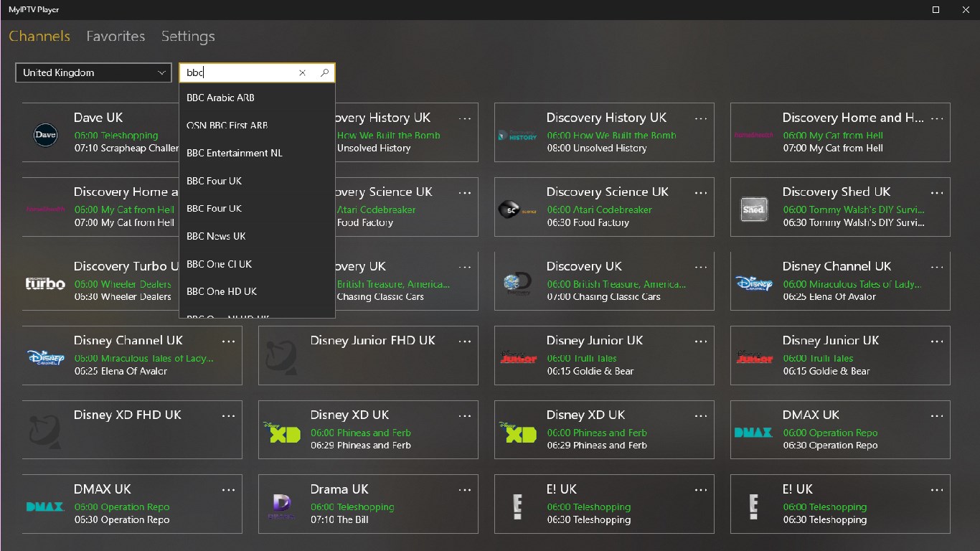Open the options menu on Dave UK tile
980x551 pixels.
tap(229, 119)
